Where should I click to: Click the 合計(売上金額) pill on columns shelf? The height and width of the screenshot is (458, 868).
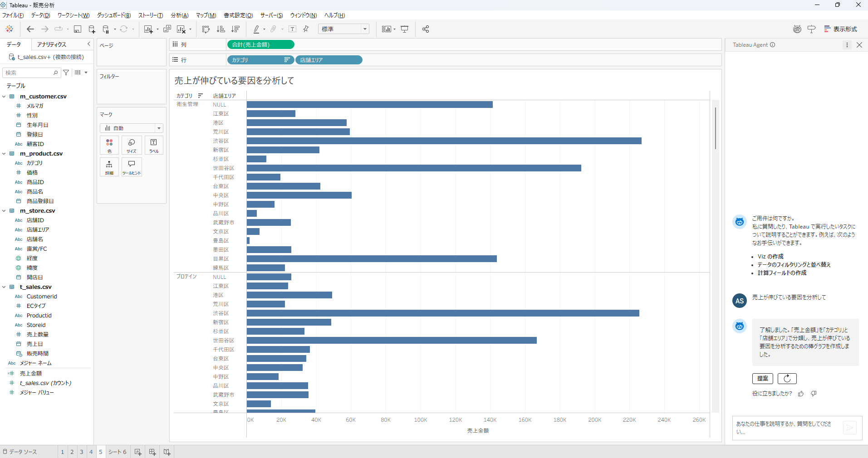[x=260, y=44]
